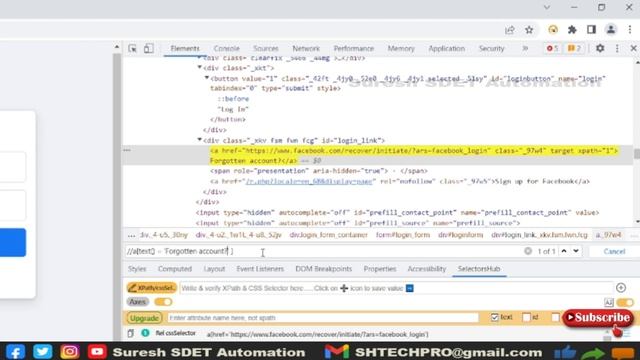Check the id checkbox
This screenshot has height=360, width=640.
coord(526,317)
